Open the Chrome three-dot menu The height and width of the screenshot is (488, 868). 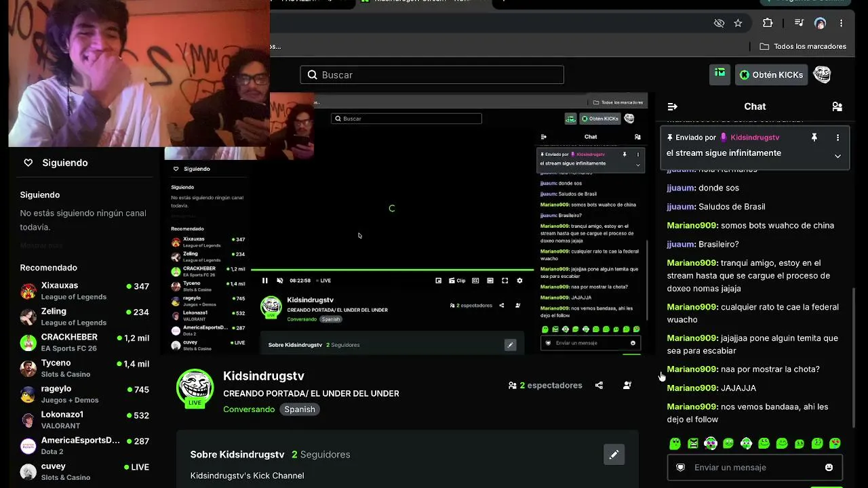click(842, 23)
